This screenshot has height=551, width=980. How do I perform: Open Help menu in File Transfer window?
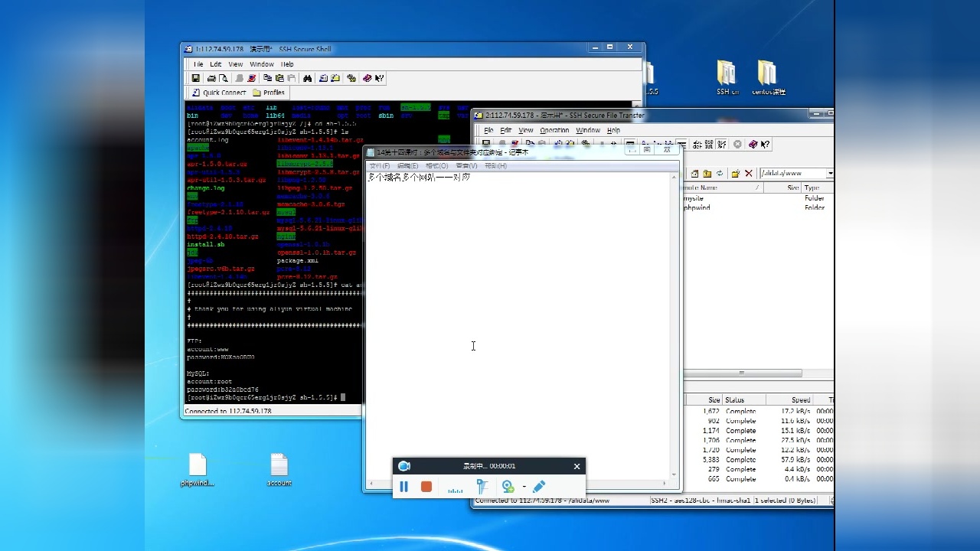614,130
